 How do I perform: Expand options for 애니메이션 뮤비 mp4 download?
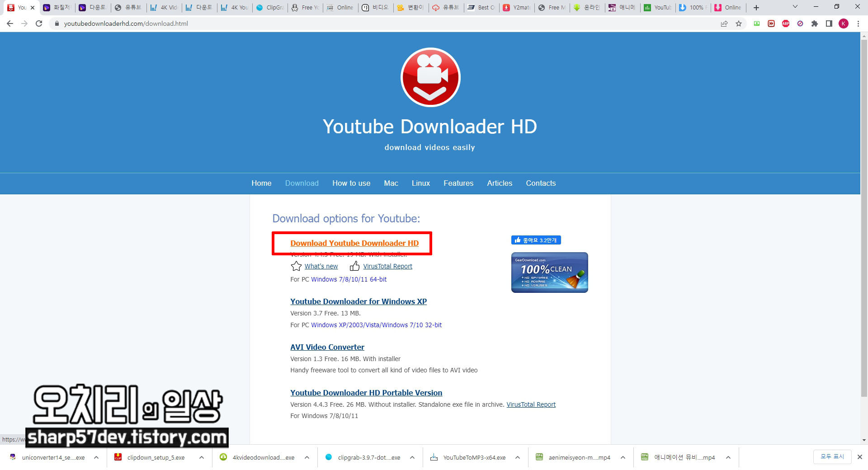point(728,457)
